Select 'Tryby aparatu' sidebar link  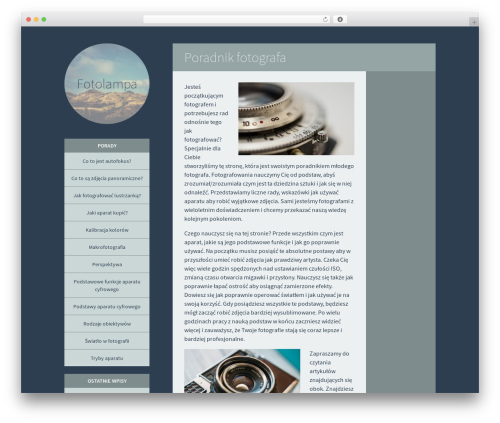pos(107,358)
